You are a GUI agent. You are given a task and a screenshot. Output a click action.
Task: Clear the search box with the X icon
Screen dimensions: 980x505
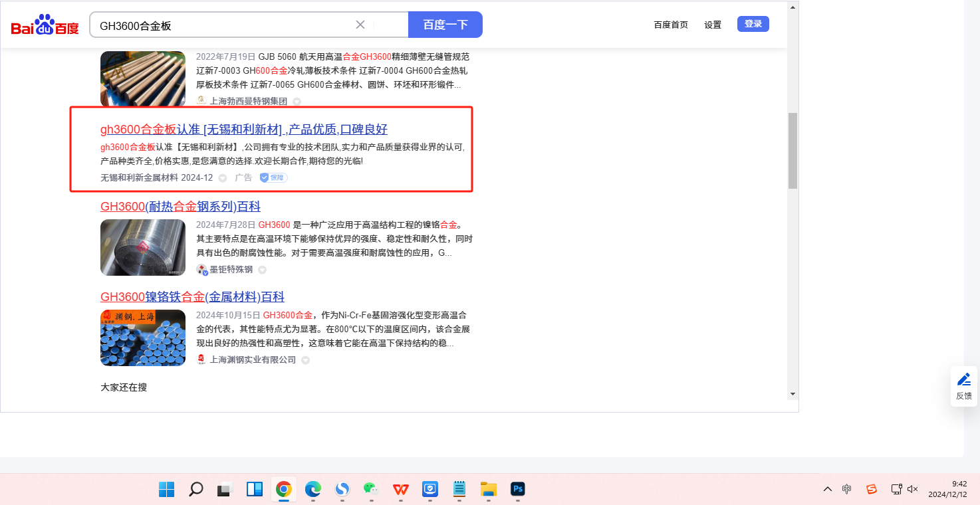(x=360, y=25)
